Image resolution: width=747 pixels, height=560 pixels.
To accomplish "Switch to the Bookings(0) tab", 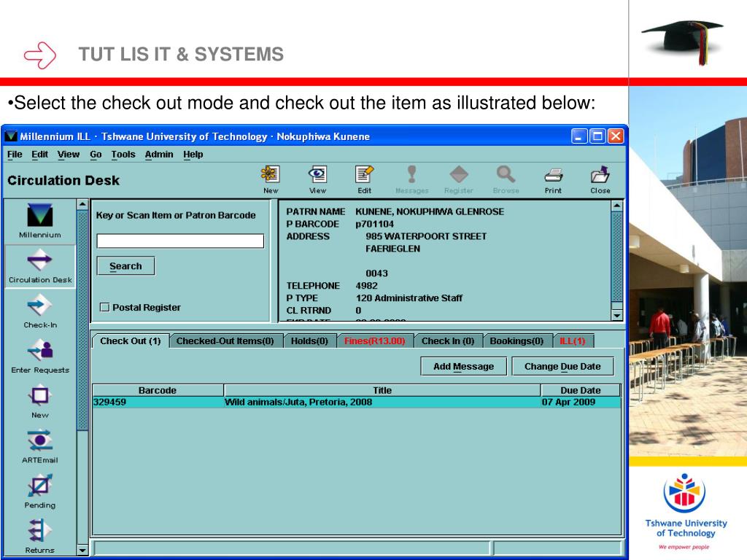I will tap(517, 341).
